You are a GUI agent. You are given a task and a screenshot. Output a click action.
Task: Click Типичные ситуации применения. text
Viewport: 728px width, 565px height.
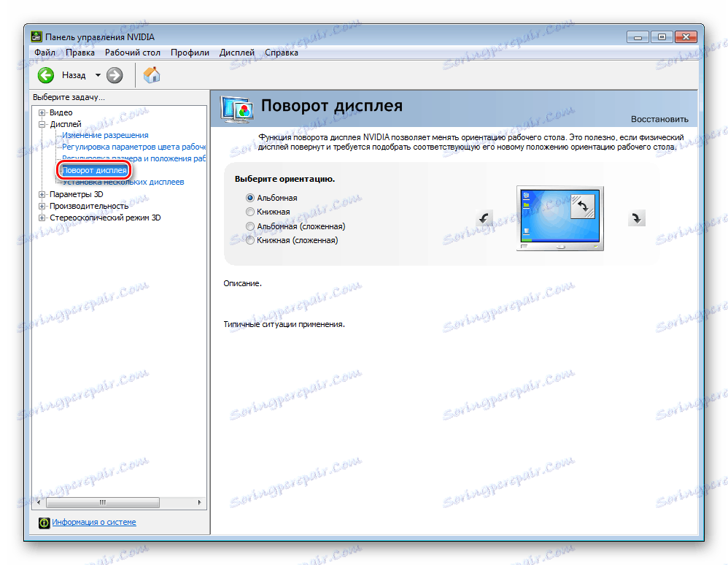(284, 324)
